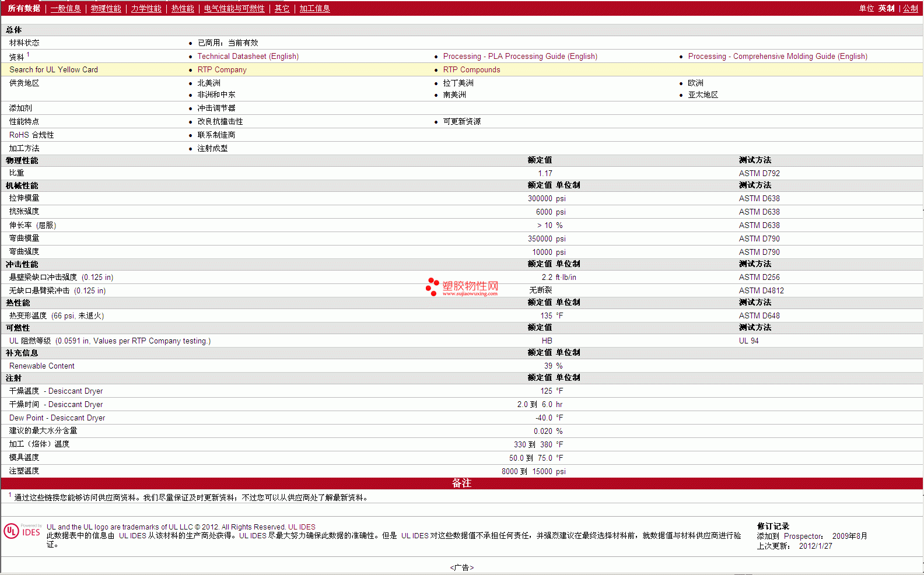This screenshot has width=924, height=575.
Task: Select the 抗张强度 value 6000
Action: point(544,212)
